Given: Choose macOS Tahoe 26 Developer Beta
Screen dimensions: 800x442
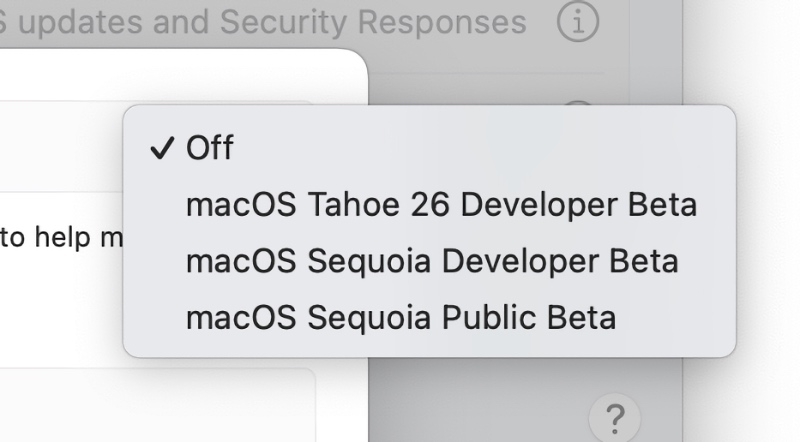Looking at the screenshot, I should pos(441,205).
